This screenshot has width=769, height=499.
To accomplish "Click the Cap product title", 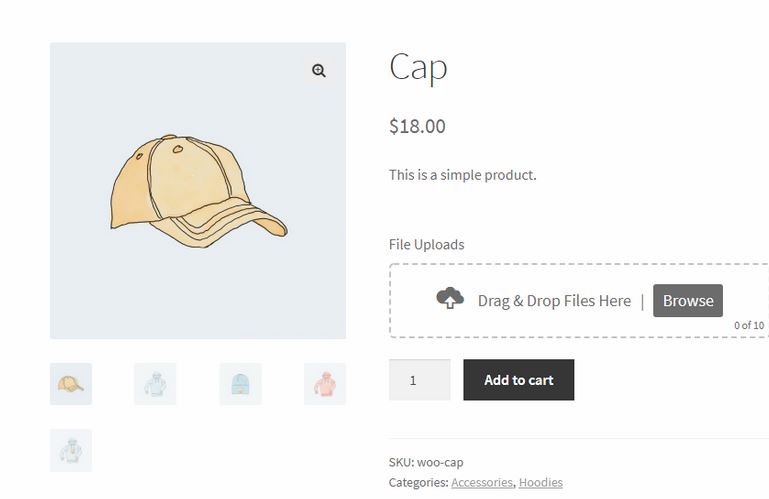I will (x=418, y=68).
